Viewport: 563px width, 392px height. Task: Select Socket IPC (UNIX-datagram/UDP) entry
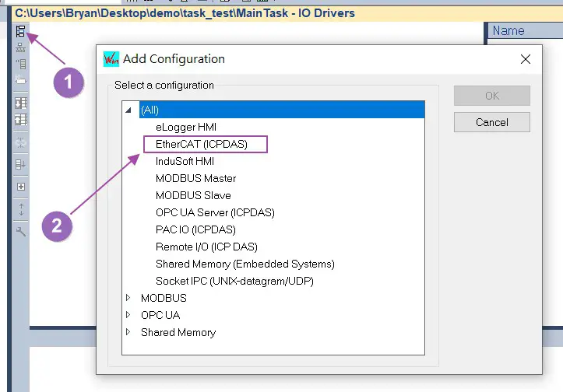[x=234, y=281]
